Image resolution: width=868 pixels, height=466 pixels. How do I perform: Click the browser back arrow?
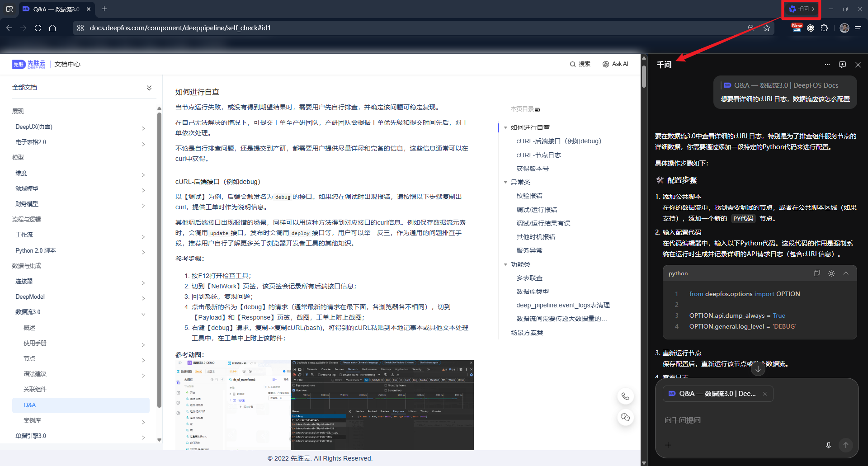pyautogui.click(x=9, y=28)
